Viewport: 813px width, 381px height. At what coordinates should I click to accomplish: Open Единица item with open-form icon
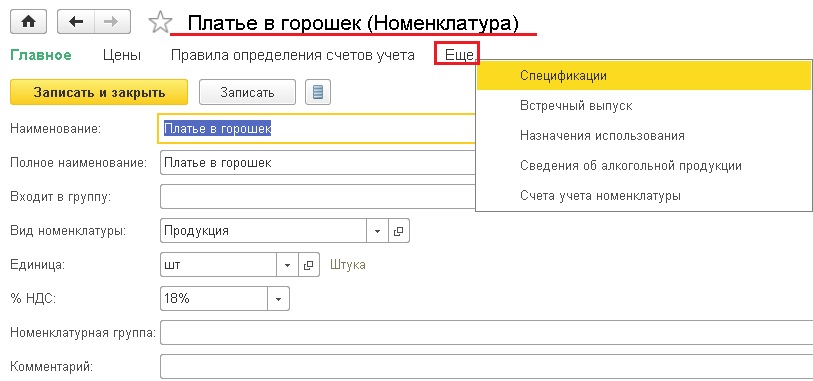tap(309, 265)
